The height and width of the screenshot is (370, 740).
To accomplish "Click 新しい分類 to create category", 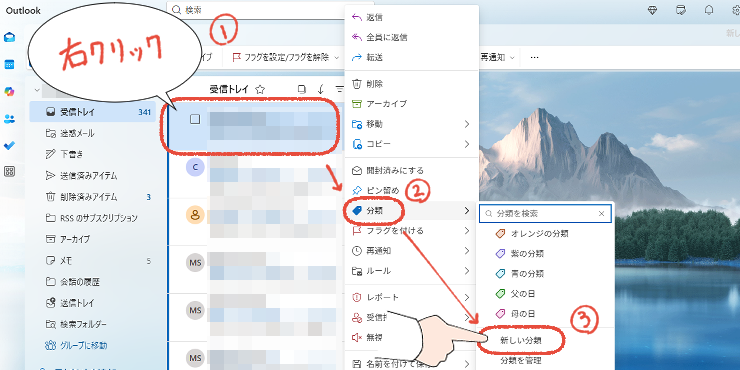I will point(521,340).
